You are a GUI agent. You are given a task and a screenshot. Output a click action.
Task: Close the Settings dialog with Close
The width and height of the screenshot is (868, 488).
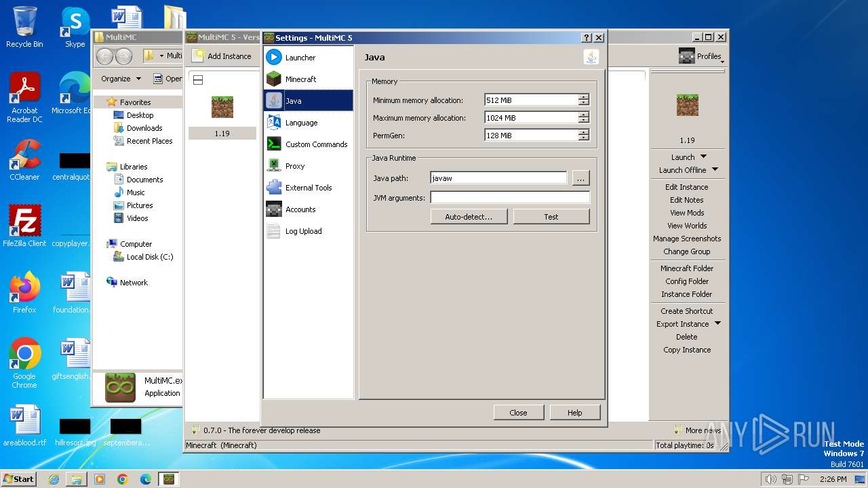518,413
